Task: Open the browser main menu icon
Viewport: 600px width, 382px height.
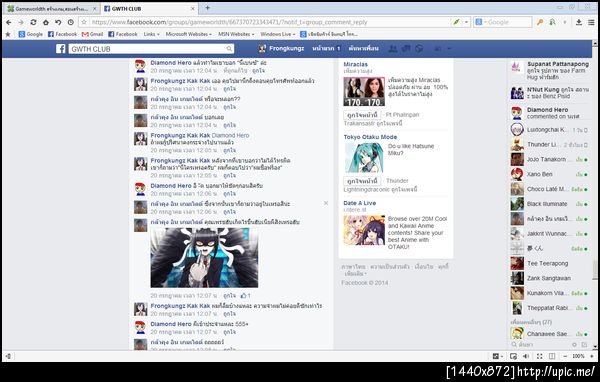Action: click(591, 22)
